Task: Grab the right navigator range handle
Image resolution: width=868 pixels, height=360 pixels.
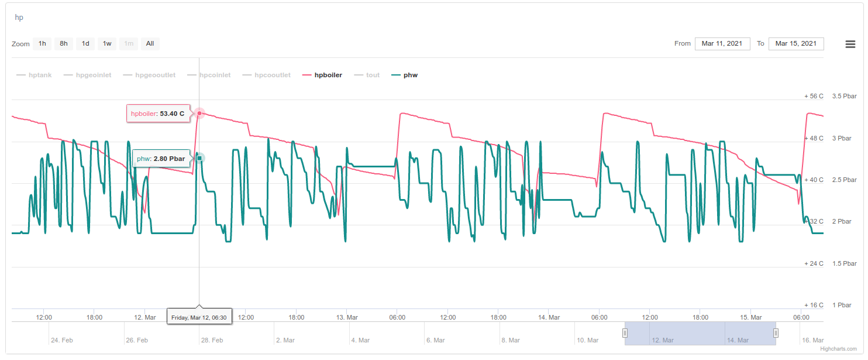Action: pyautogui.click(x=776, y=333)
